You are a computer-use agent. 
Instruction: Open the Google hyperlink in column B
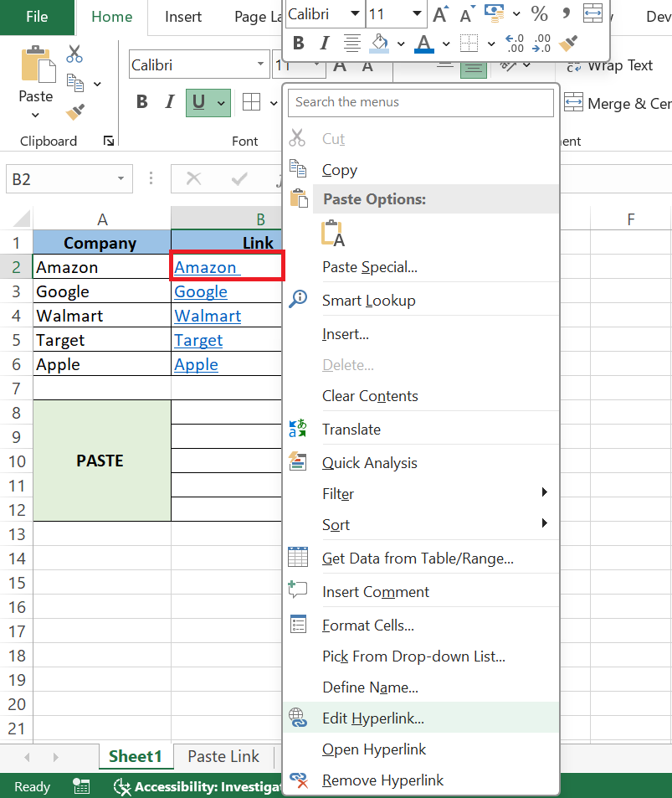coord(201,291)
